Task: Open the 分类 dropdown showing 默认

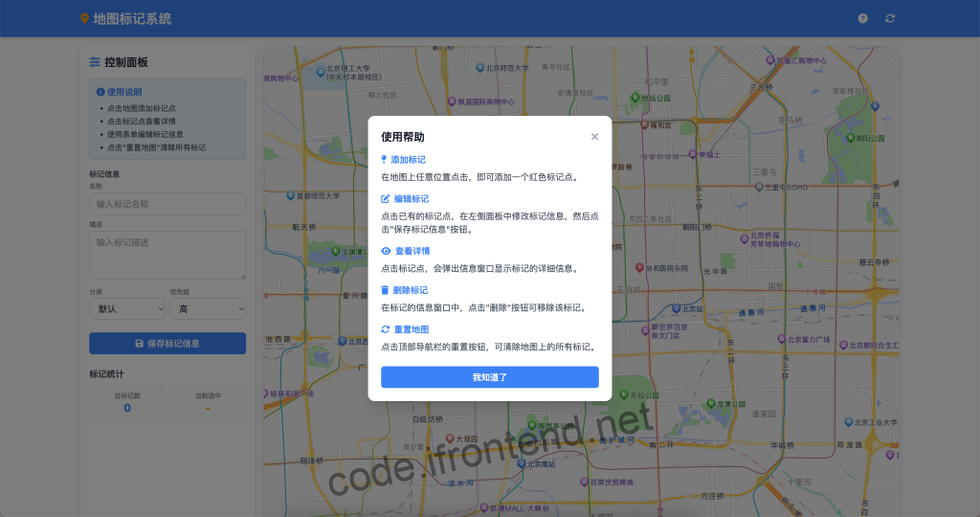Action: 127,309
